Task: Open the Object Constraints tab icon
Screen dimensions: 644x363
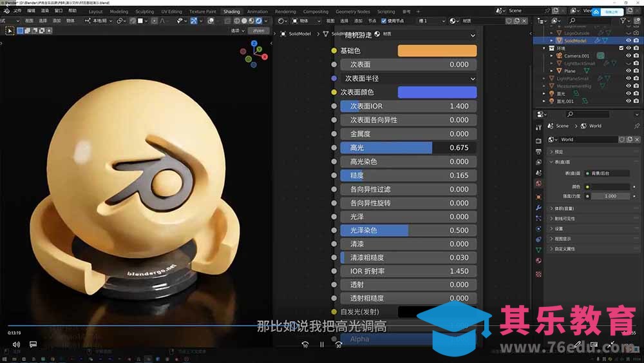Action: click(x=538, y=239)
